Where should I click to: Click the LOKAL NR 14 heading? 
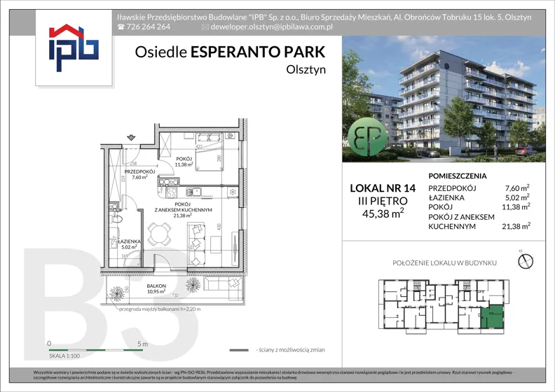pyautogui.click(x=383, y=188)
